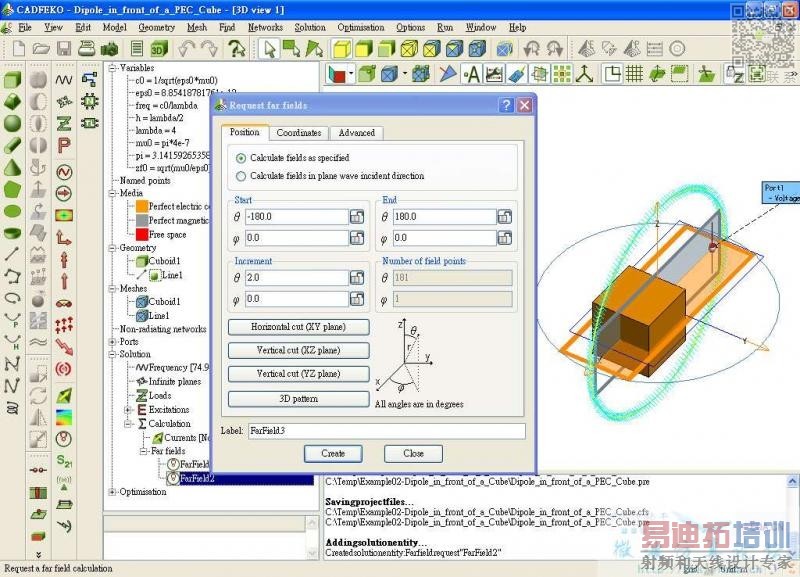Image resolution: width=800 pixels, height=577 pixels.
Task: Click picker icon beside End phi field
Action: [505, 238]
